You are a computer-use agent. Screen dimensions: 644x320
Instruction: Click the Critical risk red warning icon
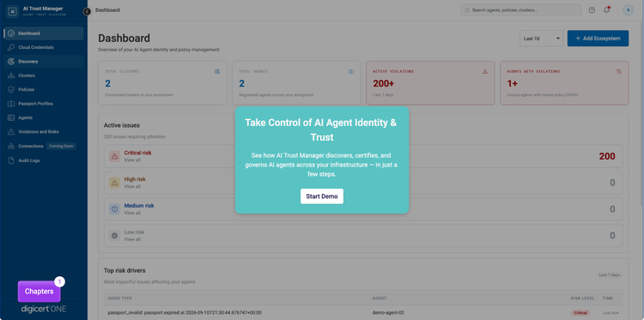114,156
